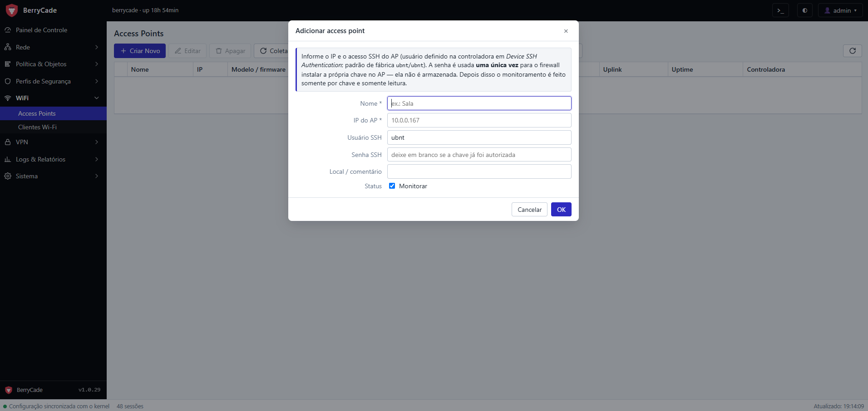Uncheck the Monitorar checkbox
Screen dimensions: 868x411
[392, 186]
